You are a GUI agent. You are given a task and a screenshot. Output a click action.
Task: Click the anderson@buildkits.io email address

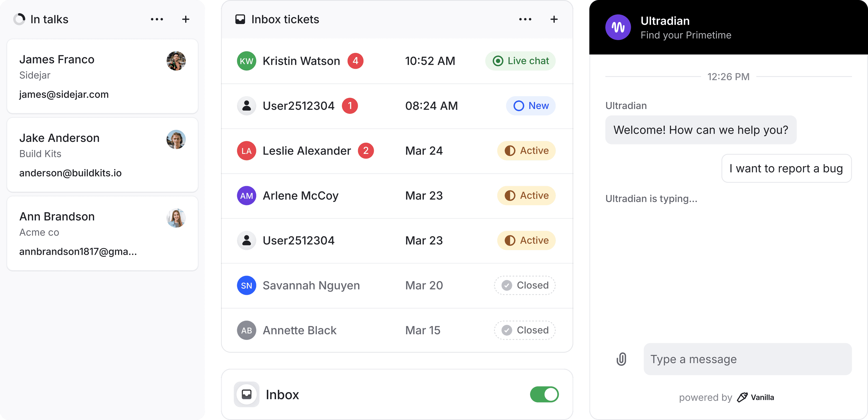(71, 173)
